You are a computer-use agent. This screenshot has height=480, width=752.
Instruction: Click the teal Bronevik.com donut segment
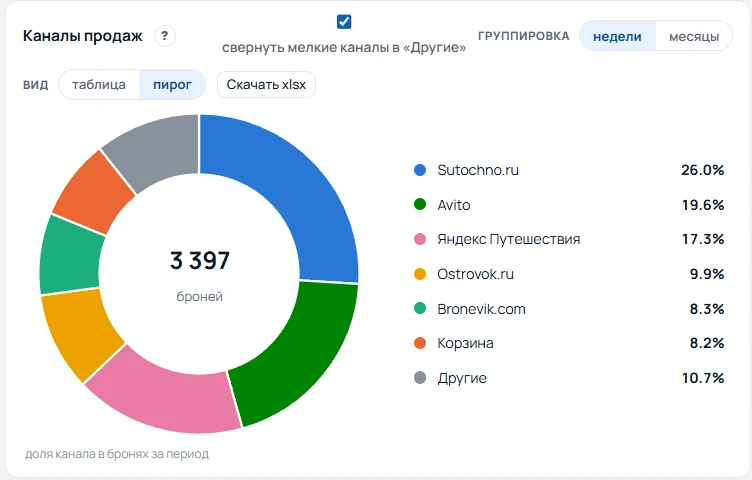70,257
